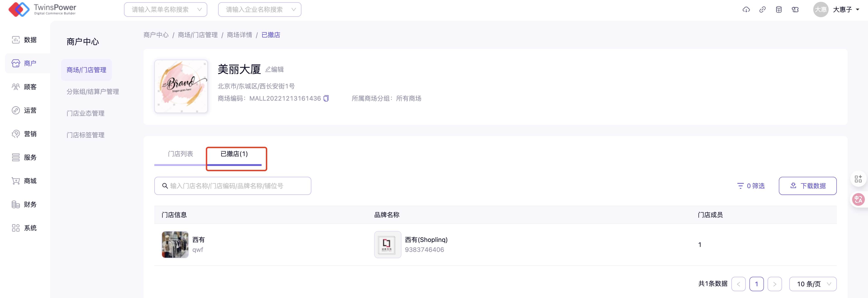Click the link chain icon in header

[x=762, y=9]
